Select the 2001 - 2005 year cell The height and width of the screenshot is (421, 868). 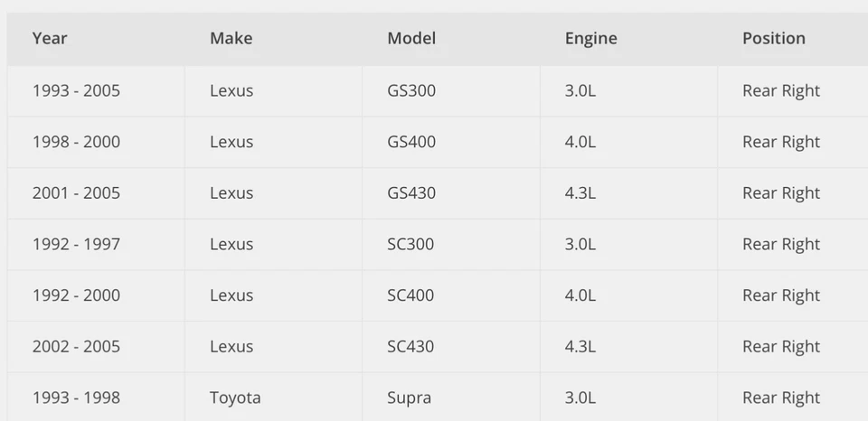pyautogui.click(x=76, y=192)
